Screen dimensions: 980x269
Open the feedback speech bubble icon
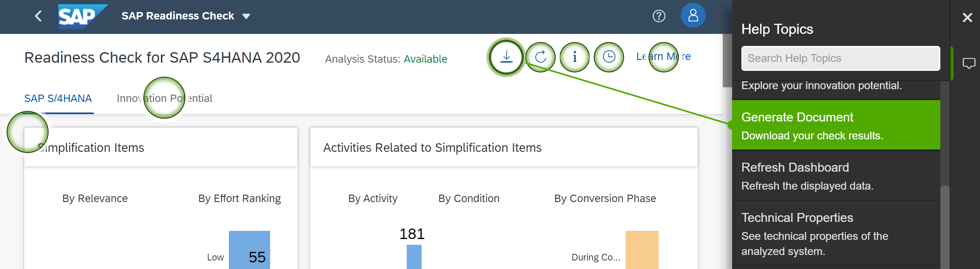969,63
